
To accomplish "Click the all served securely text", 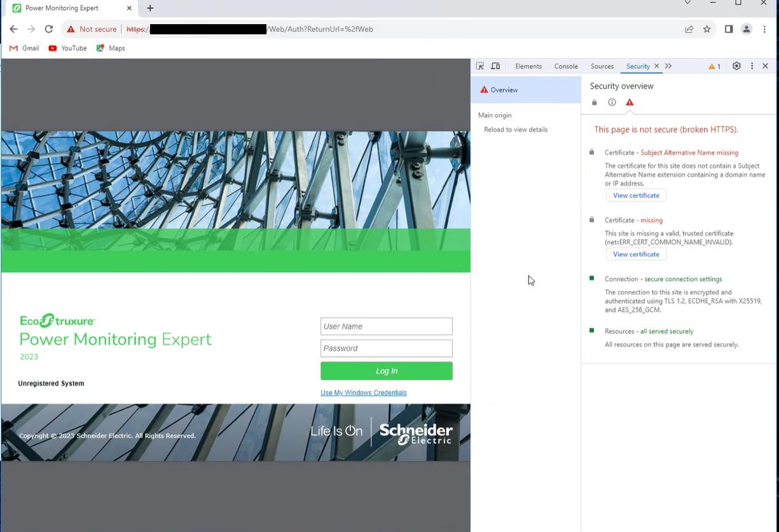I will point(666,331).
